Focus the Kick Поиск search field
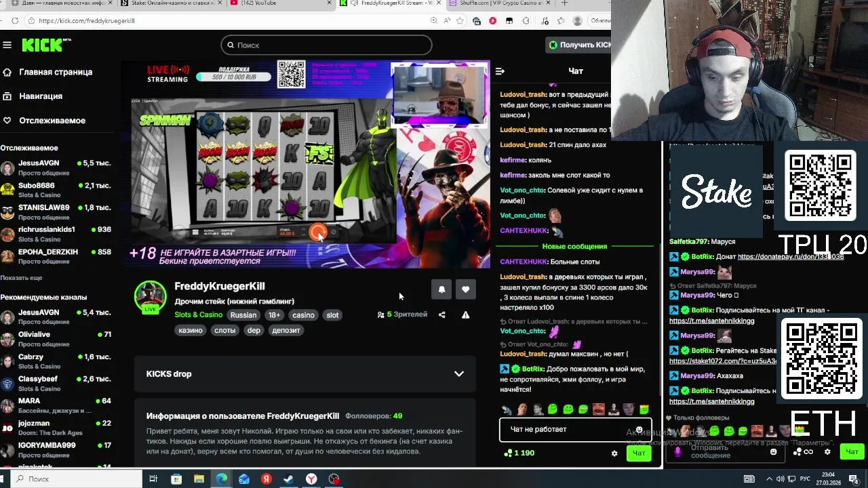The height and width of the screenshot is (488, 868). (x=326, y=45)
